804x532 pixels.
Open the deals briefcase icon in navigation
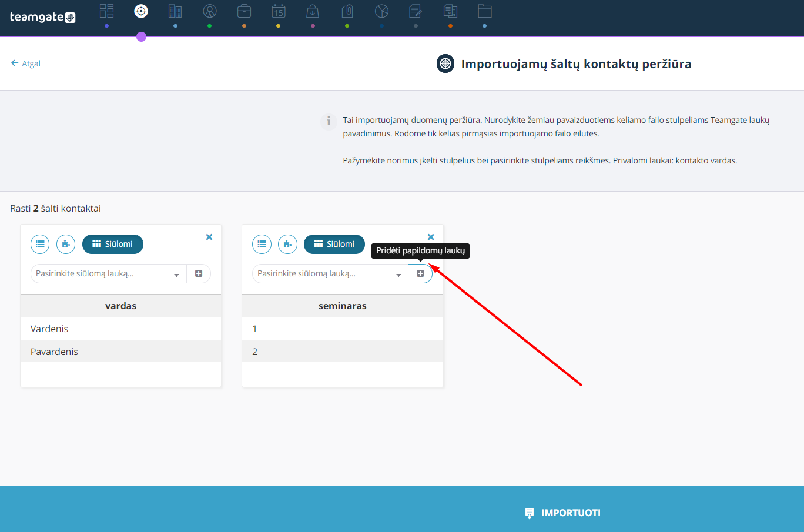pos(244,11)
